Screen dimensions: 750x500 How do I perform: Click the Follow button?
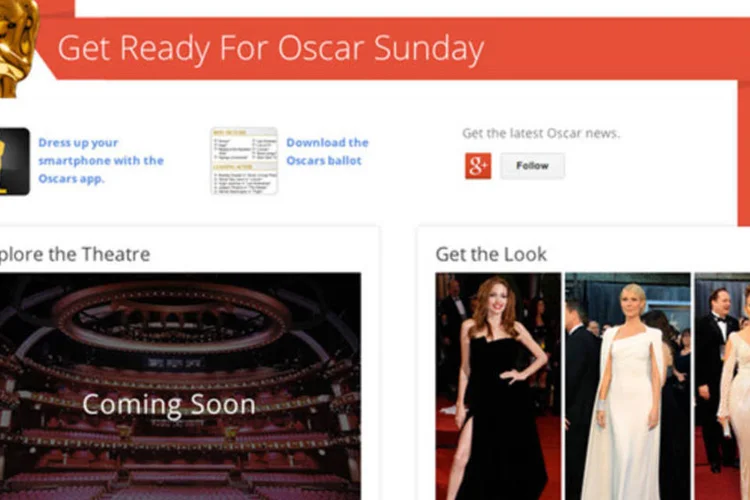pos(532,166)
